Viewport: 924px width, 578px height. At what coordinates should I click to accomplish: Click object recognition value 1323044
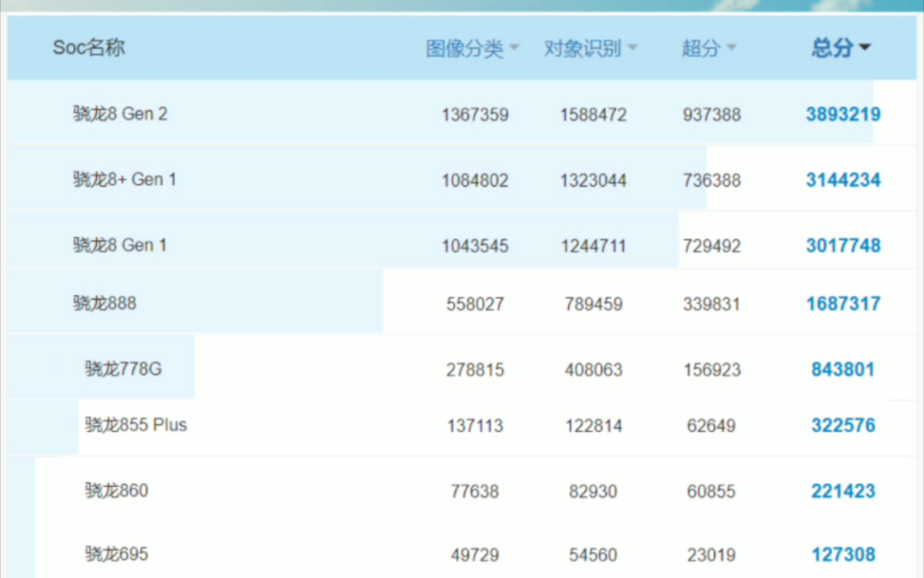(593, 180)
